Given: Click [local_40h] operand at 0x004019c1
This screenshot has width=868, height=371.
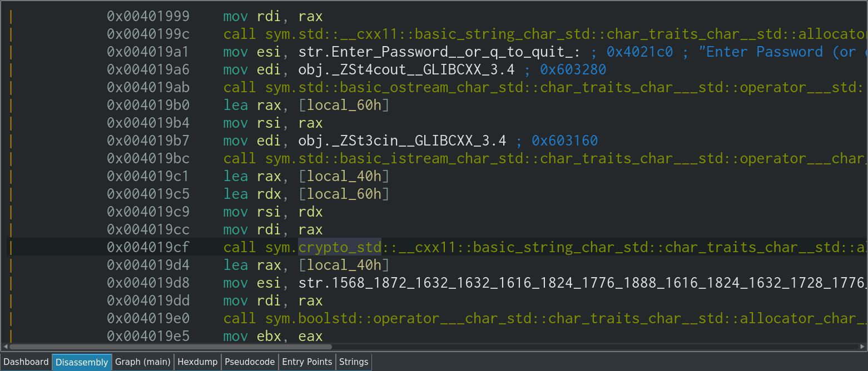Looking at the screenshot, I should pyautogui.click(x=344, y=177).
